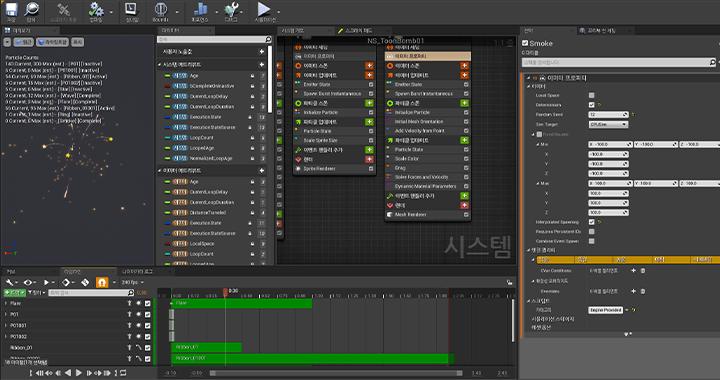Select emitter attribute LocalSpace
Viewport: 720px width, 380px height.
202,244
